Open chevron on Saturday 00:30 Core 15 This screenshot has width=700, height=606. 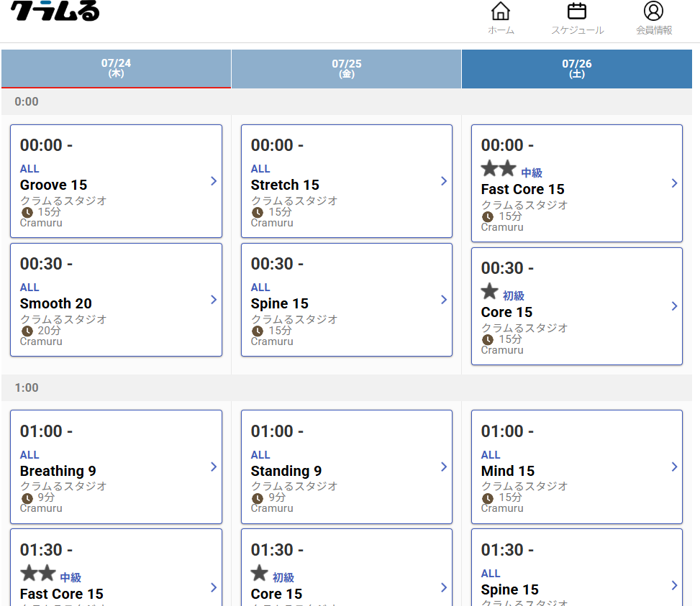pos(674,306)
